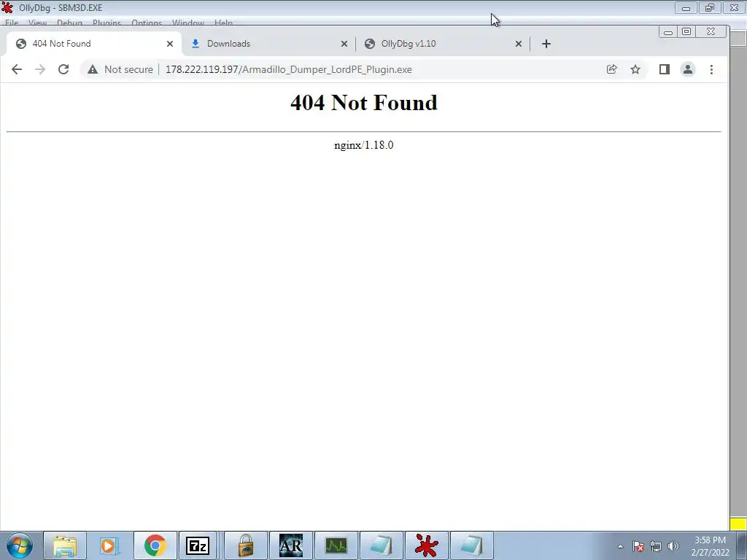Open the green monitor graph taskbar app
This screenshot has height=560, width=747.
[336, 545]
